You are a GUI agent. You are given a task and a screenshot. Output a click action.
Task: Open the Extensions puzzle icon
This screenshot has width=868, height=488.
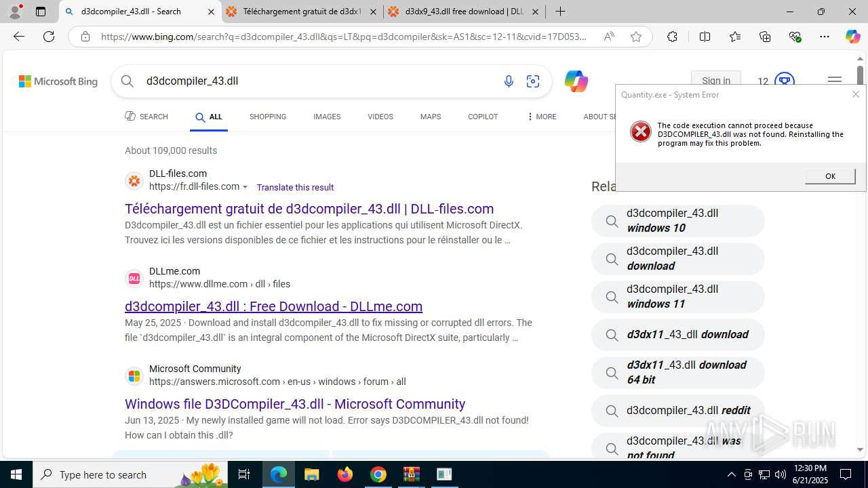coord(672,37)
